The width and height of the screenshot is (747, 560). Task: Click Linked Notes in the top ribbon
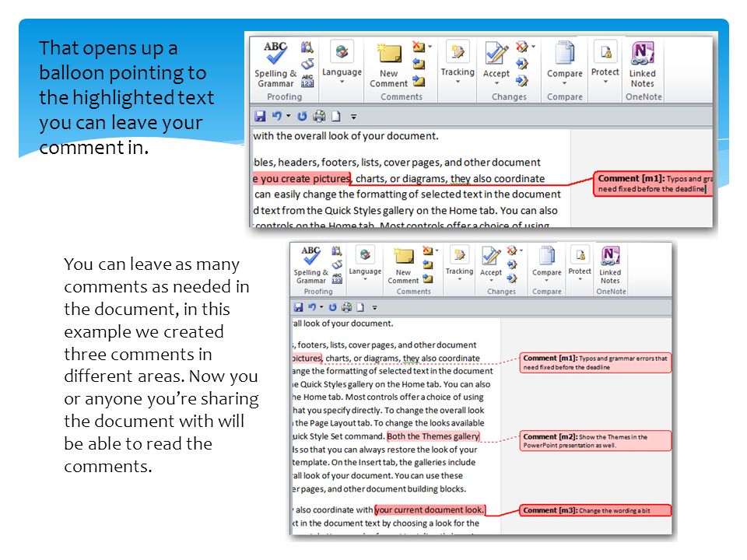pyautogui.click(x=642, y=65)
